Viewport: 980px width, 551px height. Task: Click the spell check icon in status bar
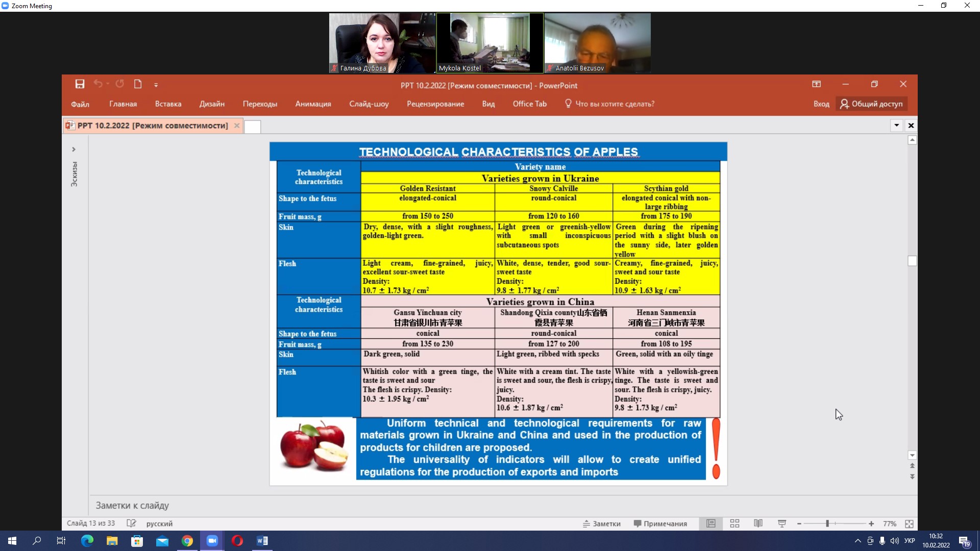[131, 523]
